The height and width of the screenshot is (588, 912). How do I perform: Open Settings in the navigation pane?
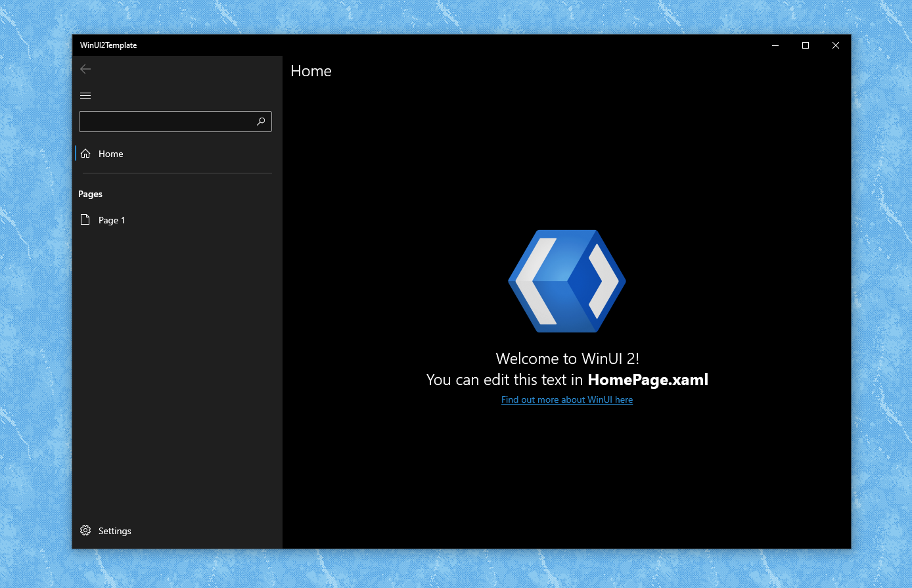[x=177, y=531]
